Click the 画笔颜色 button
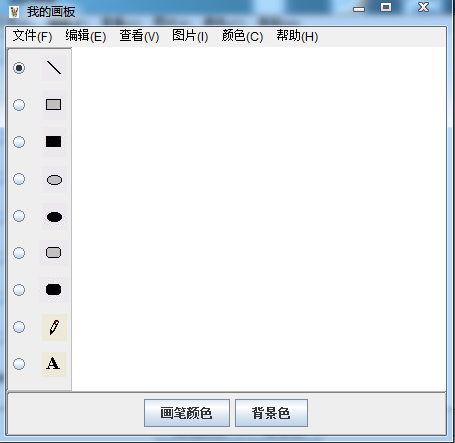 pos(187,413)
